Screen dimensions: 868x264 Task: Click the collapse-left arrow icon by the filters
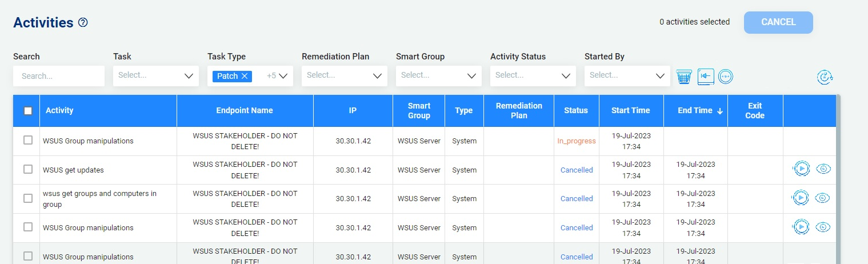706,77
